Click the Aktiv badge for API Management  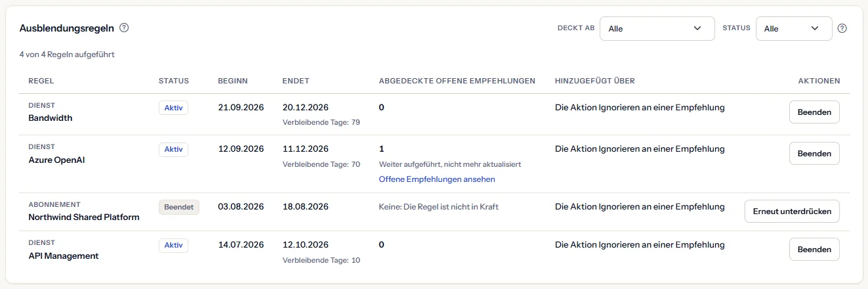click(173, 246)
